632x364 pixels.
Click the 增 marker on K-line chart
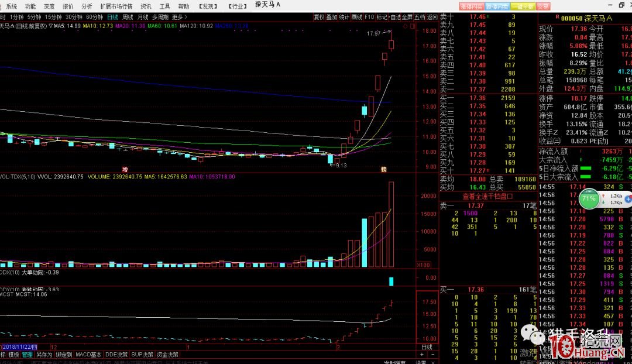(x=125, y=169)
